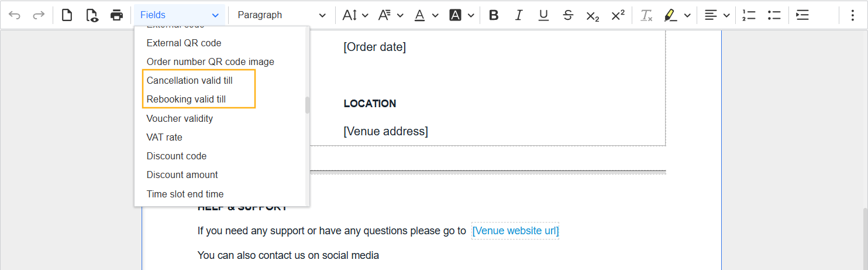The height and width of the screenshot is (270, 868).
Task: Click the font family icon
Action: pyautogui.click(x=385, y=15)
